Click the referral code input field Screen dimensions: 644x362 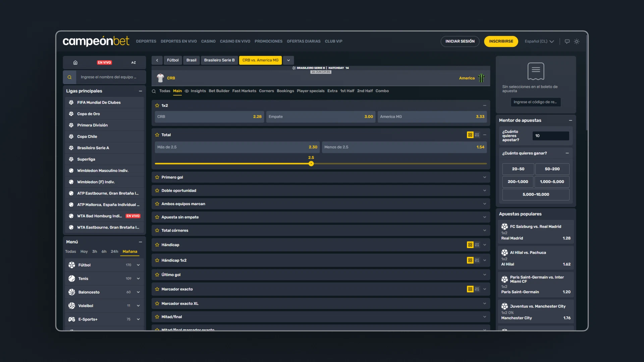tap(536, 102)
